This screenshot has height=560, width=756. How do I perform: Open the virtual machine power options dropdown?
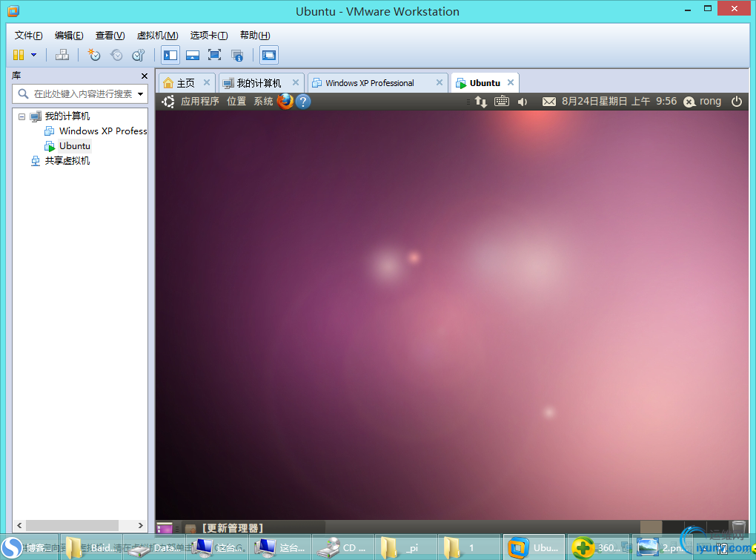tap(33, 55)
